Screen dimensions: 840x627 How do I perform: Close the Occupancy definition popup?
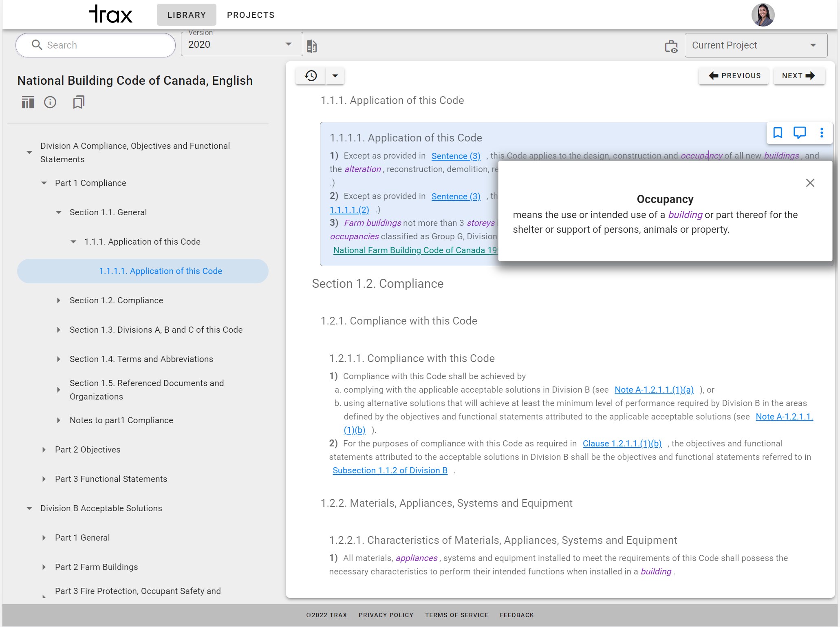click(x=810, y=183)
